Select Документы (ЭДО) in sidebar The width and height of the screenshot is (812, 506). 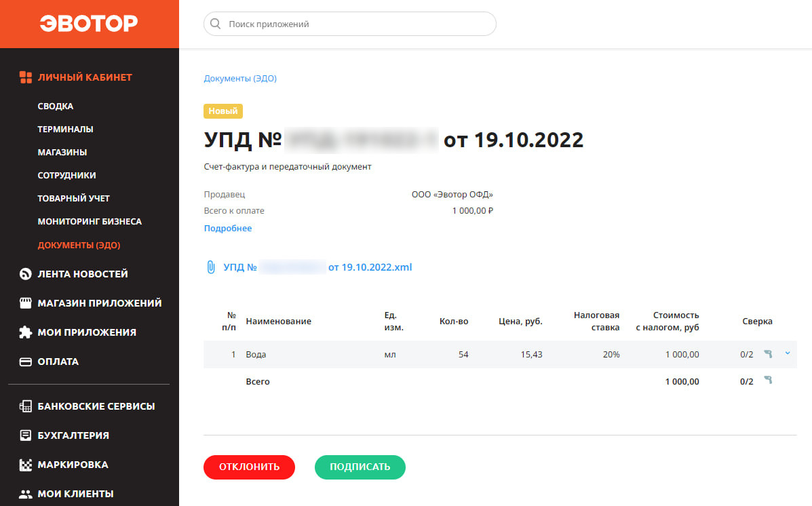[x=79, y=245]
